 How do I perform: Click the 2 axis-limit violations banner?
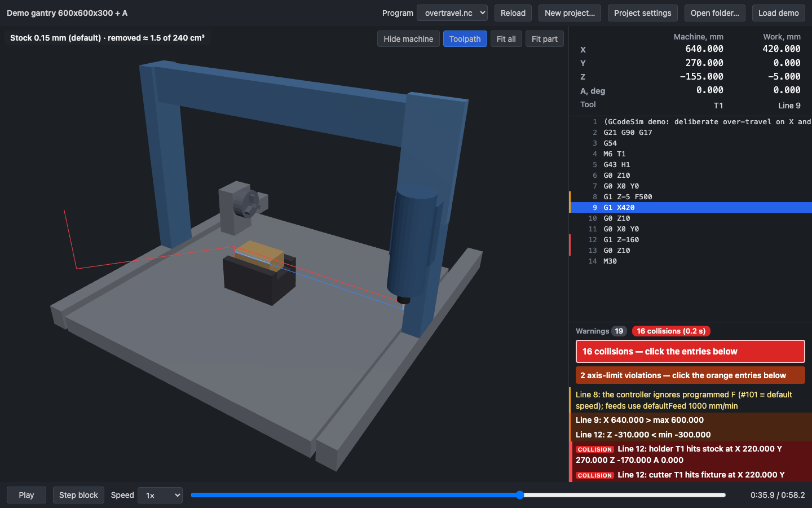pos(690,375)
